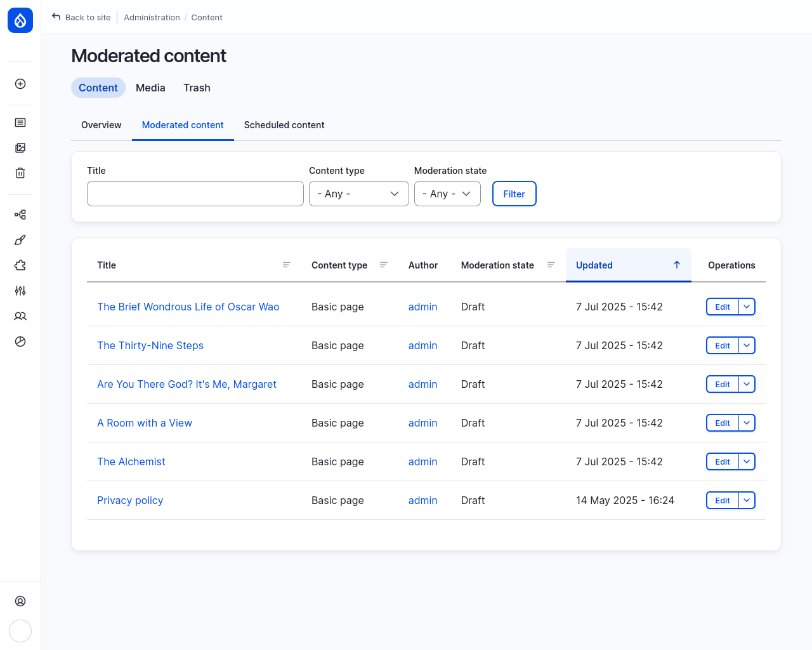812x650 pixels.
Task: Switch to the Trash tab
Action: [197, 88]
